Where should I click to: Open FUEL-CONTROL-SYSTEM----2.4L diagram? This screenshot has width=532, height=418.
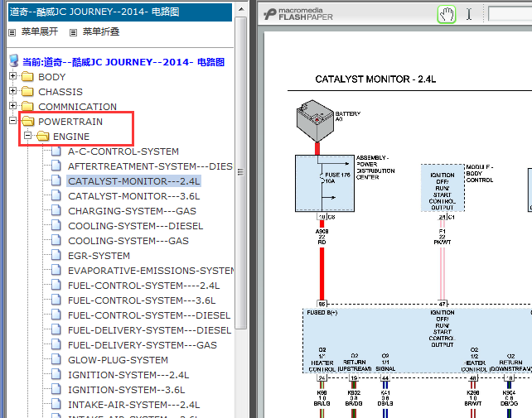click(144, 286)
